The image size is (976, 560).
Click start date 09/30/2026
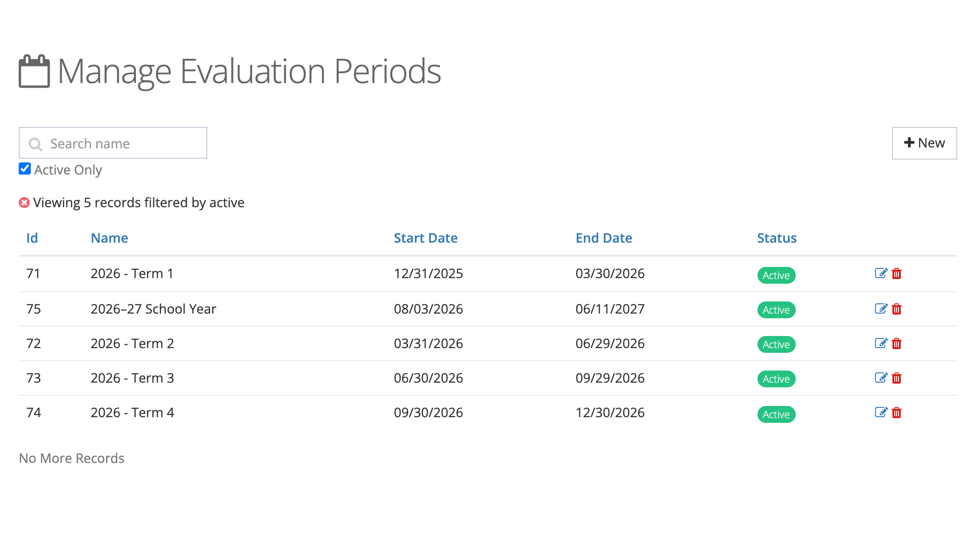click(x=428, y=413)
